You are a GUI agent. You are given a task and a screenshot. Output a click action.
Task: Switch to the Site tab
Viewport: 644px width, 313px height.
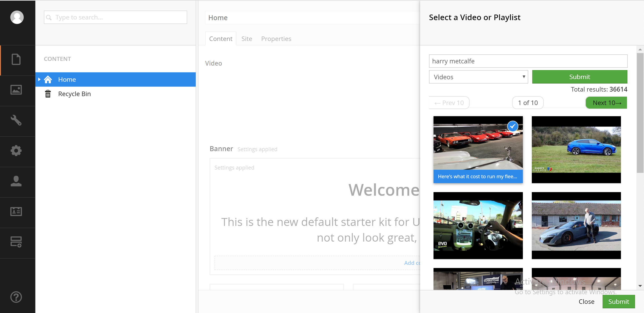247,39
